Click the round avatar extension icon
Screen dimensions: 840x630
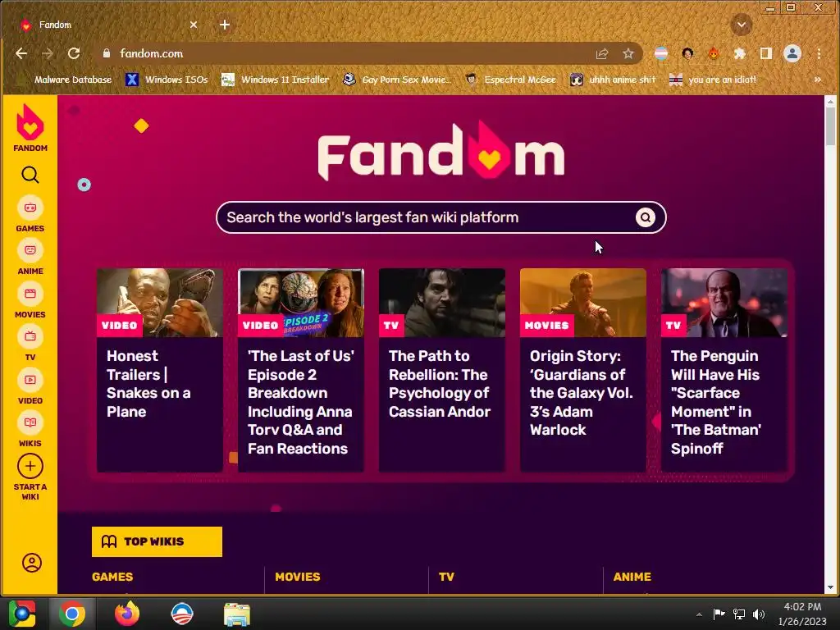tap(687, 53)
